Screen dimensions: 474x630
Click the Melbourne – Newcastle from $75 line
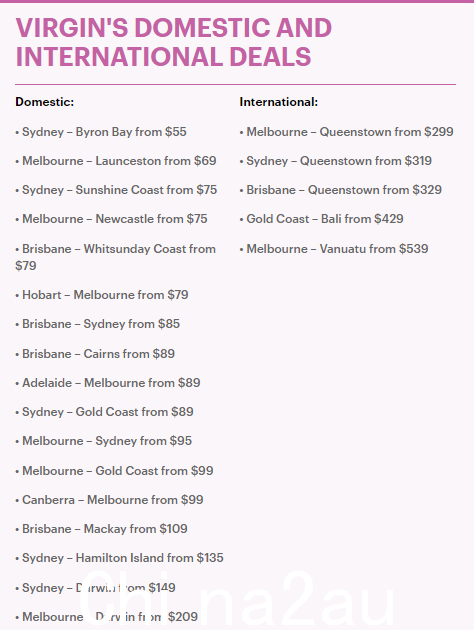(x=111, y=219)
